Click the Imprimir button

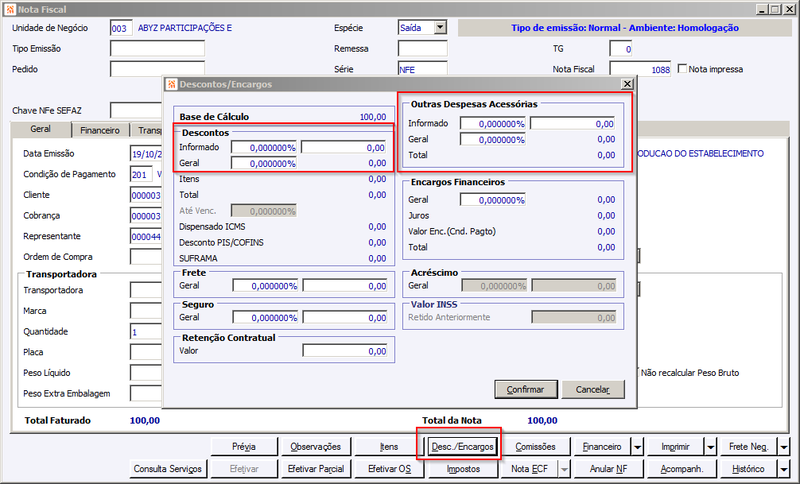tap(676, 447)
